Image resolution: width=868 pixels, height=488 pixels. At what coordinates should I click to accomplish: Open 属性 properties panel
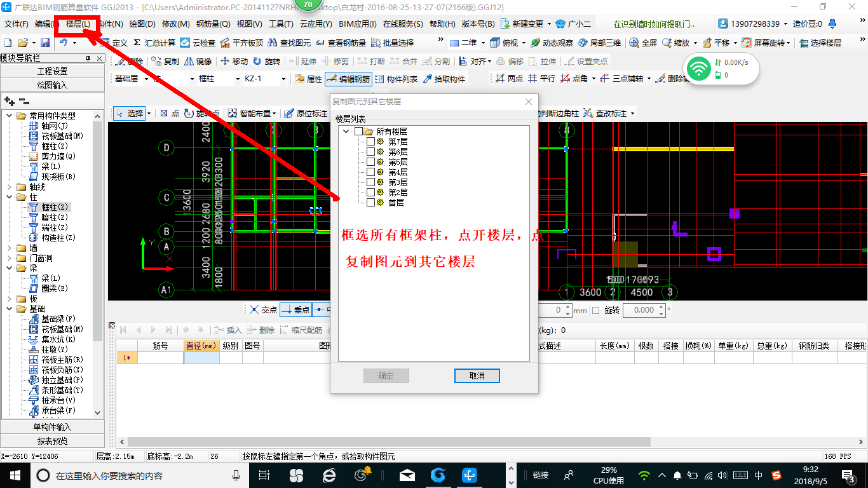(309, 79)
